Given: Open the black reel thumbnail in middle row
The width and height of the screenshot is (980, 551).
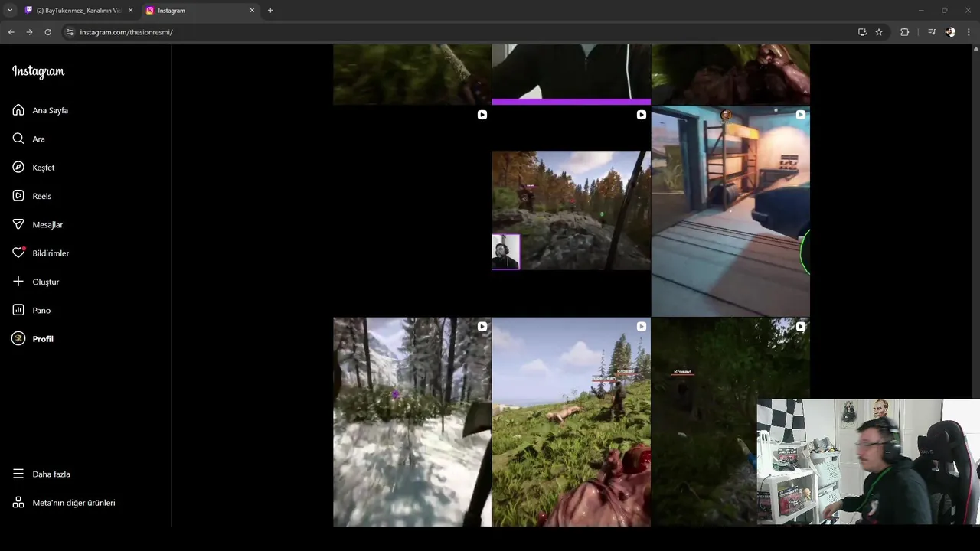Looking at the screenshot, I should [x=412, y=210].
